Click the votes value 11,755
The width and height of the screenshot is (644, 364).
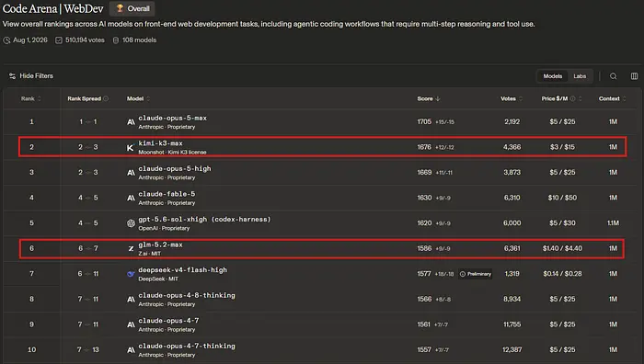[x=512, y=324]
